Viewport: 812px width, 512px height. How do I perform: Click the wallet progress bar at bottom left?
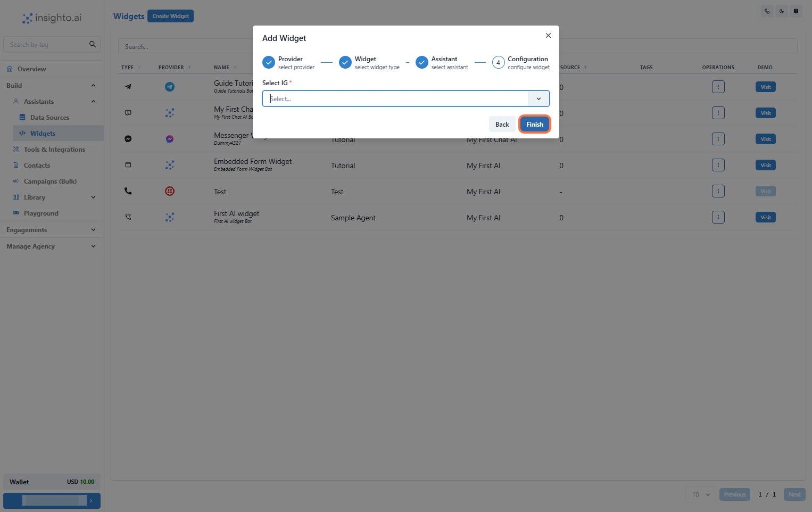point(52,500)
